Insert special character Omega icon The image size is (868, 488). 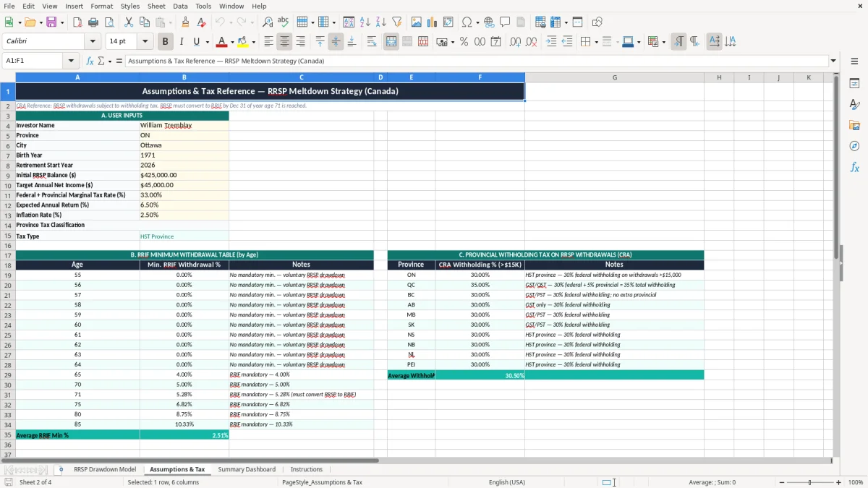click(467, 22)
